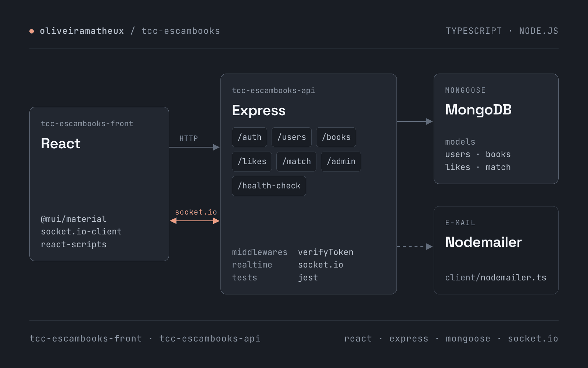
Task: Click the middlewares label
Action: (x=259, y=252)
